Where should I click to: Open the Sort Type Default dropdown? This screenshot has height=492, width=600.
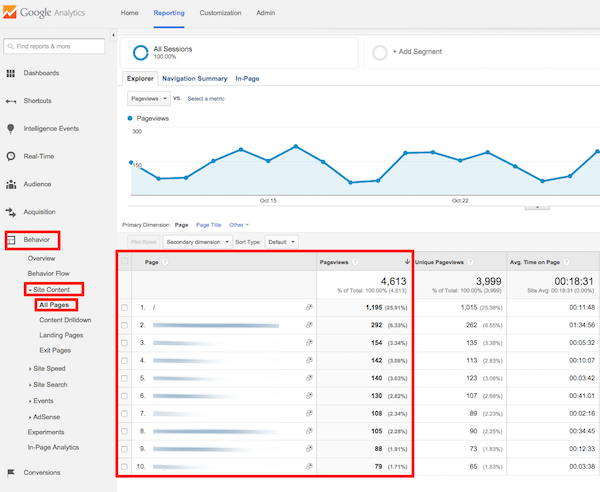[281, 241]
